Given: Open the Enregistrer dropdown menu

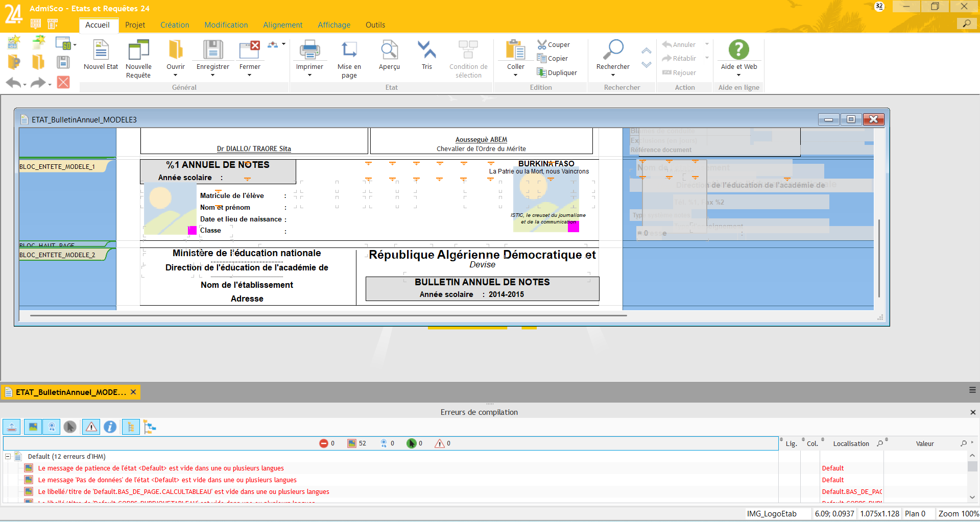Looking at the screenshot, I should click(212, 76).
